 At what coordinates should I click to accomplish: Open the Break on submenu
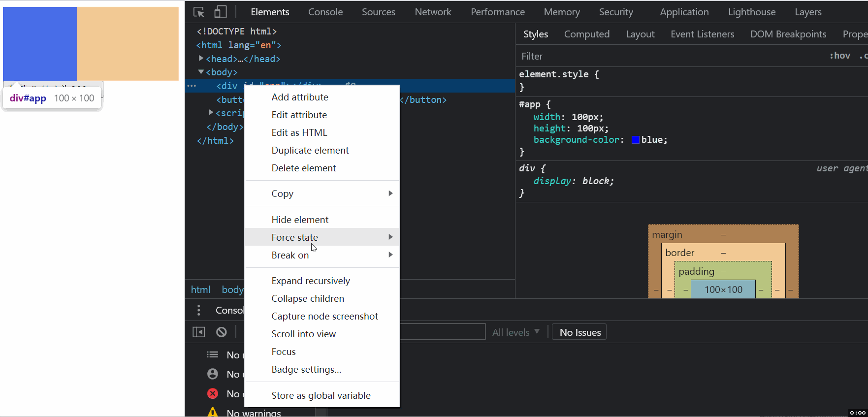point(322,255)
